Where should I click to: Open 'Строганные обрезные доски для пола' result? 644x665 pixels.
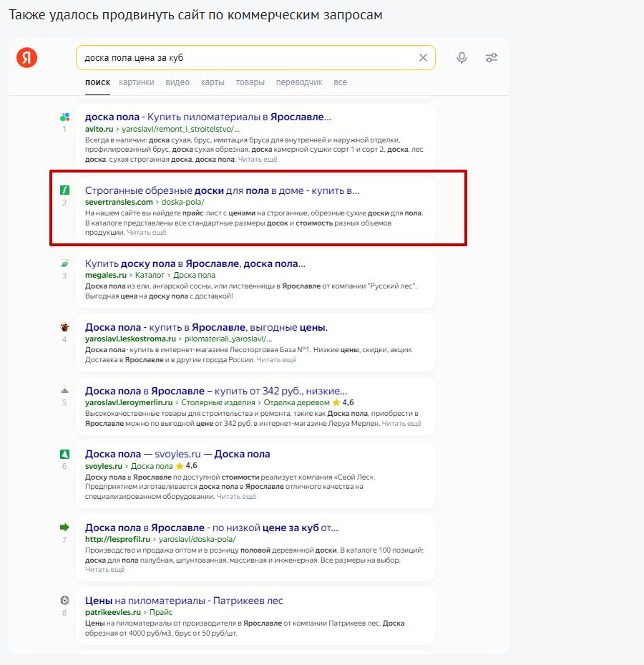pos(222,190)
